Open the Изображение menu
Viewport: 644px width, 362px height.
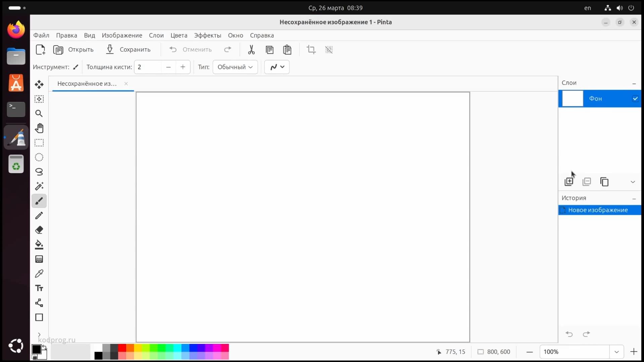(122, 36)
